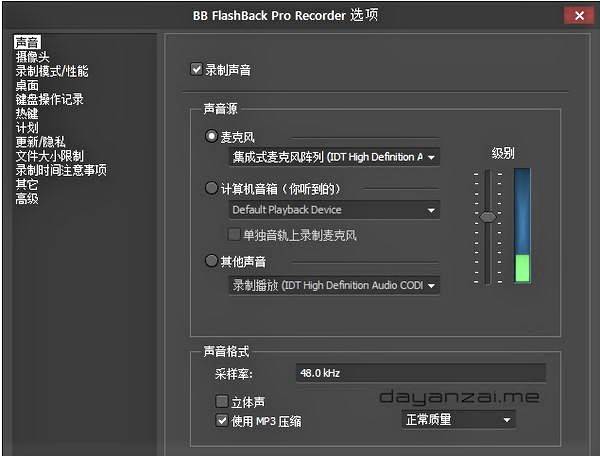Image resolution: width=600 pixels, height=456 pixels.
Task: Toggle the 录制声音 checkbox
Action: coord(196,70)
